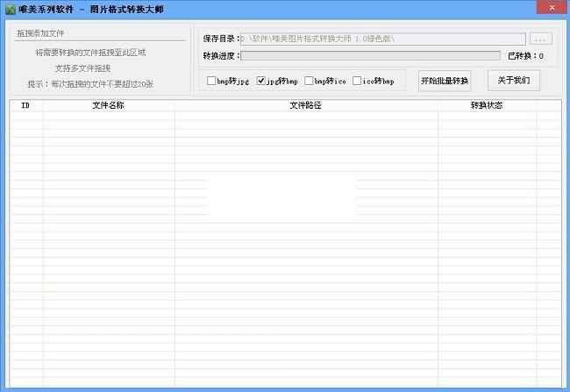Image resolution: width=570 pixels, height=392 pixels.
Task: Uncheck the jpg转bmp checkbox
Action: 261,81
